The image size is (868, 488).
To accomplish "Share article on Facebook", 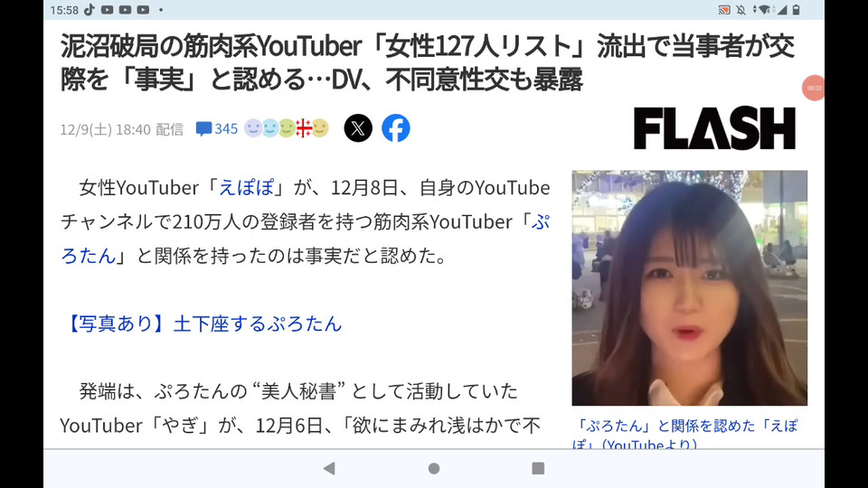I will (396, 128).
